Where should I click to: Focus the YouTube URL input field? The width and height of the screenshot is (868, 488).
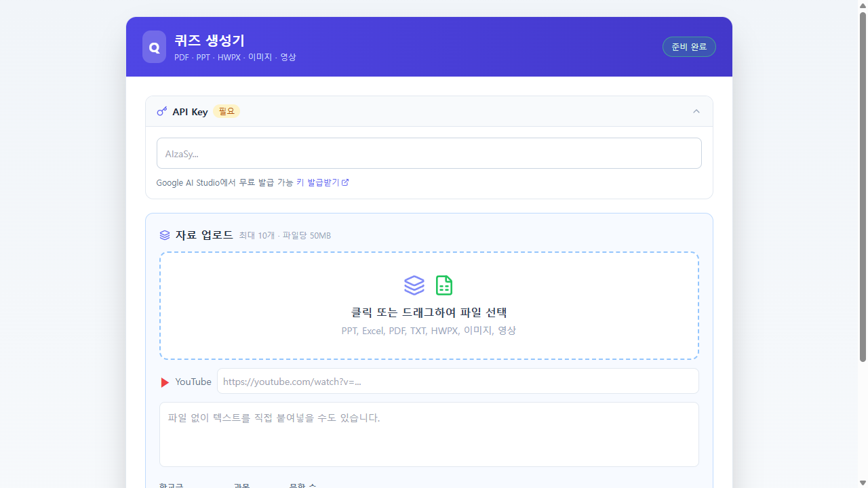(458, 382)
